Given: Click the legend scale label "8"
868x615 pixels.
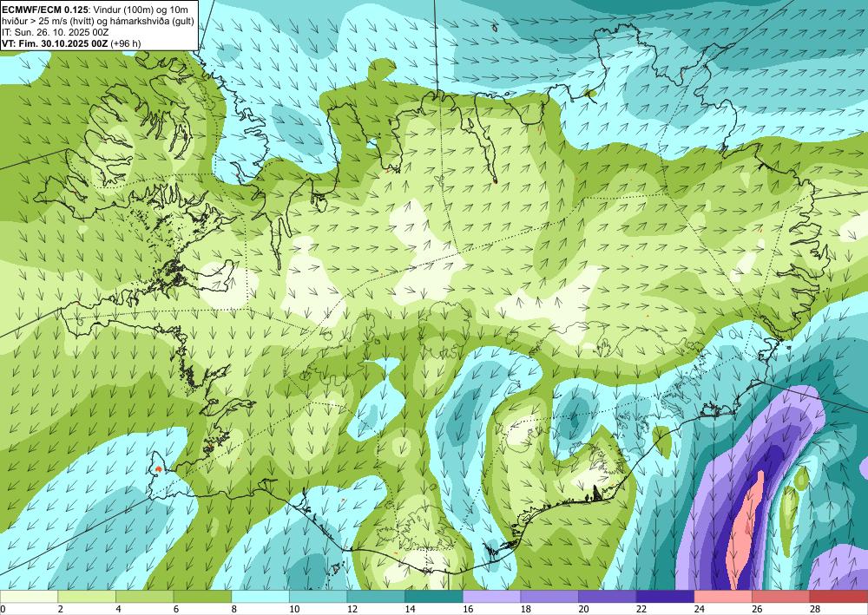Looking at the screenshot, I should point(233,610).
